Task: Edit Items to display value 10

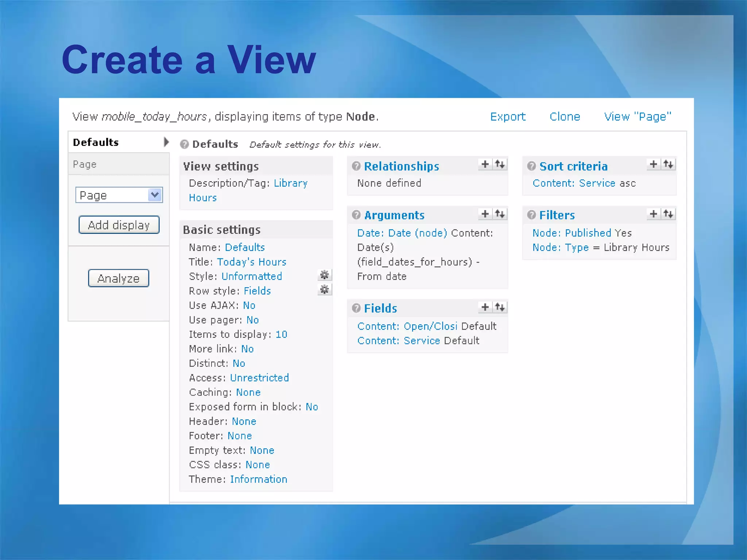Action: pyautogui.click(x=281, y=334)
